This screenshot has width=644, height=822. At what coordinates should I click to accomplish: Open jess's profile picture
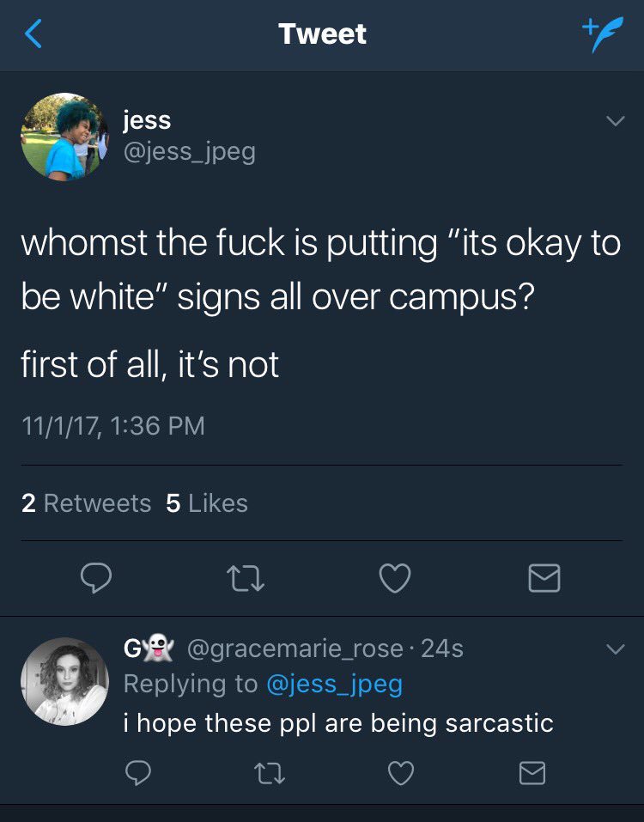tap(64, 137)
